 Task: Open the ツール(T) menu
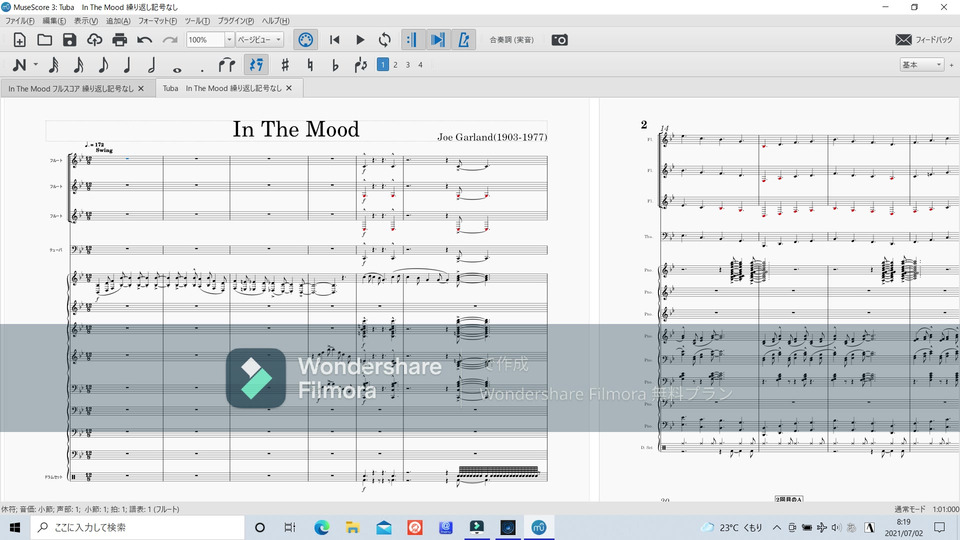(197, 21)
